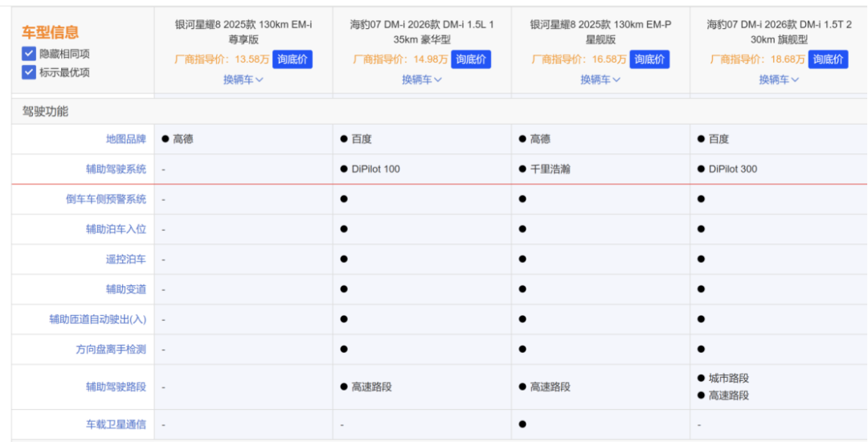The width and height of the screenshot is (868, 442).
Task: Open 换辆车 dropdown for 银河星耀8 EM-P 星舰版
Action: (x=600, y=80)
